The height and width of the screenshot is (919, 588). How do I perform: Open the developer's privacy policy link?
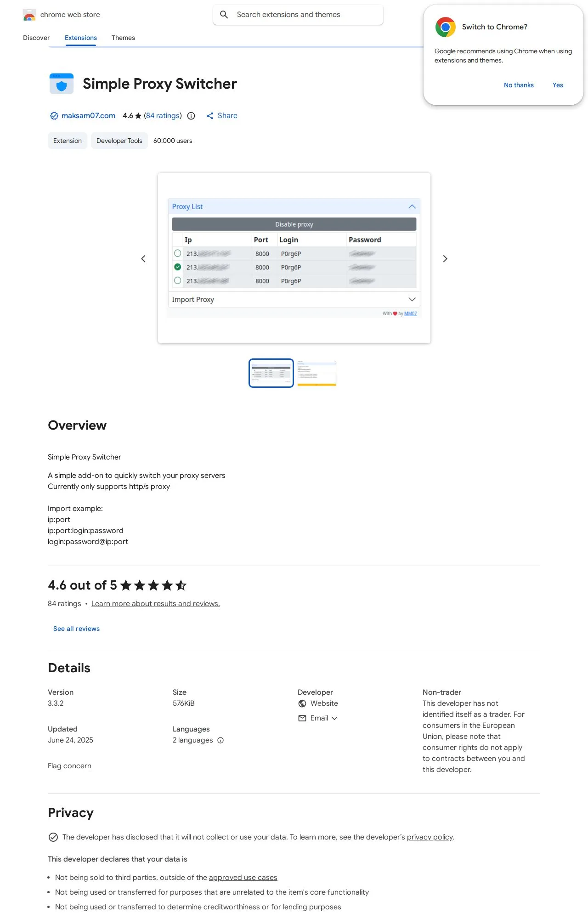pos(430,837)
